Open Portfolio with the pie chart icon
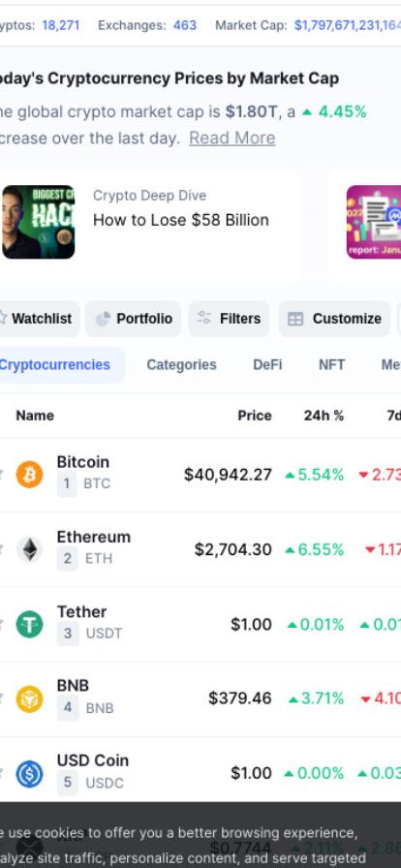The width and height of the screenshot is (401, 868). (x=133, y=319)
